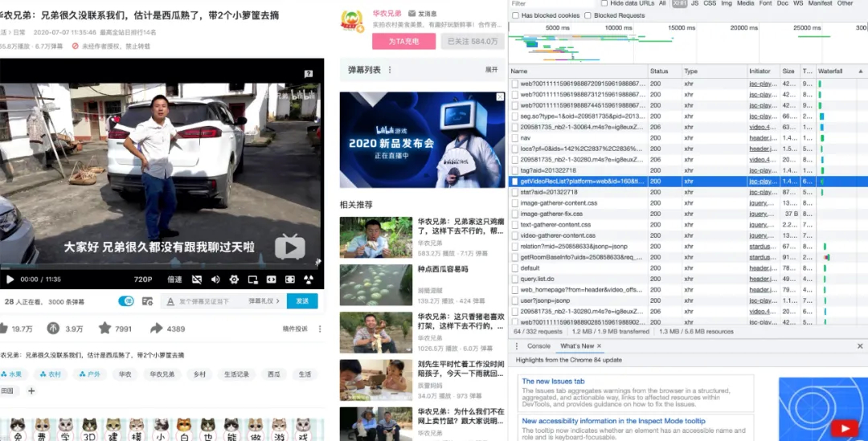Viewport: 868px width, 441px height.
Task: Open the three-dot menu of 弹幕列表
Action: [x=390, y=70]
